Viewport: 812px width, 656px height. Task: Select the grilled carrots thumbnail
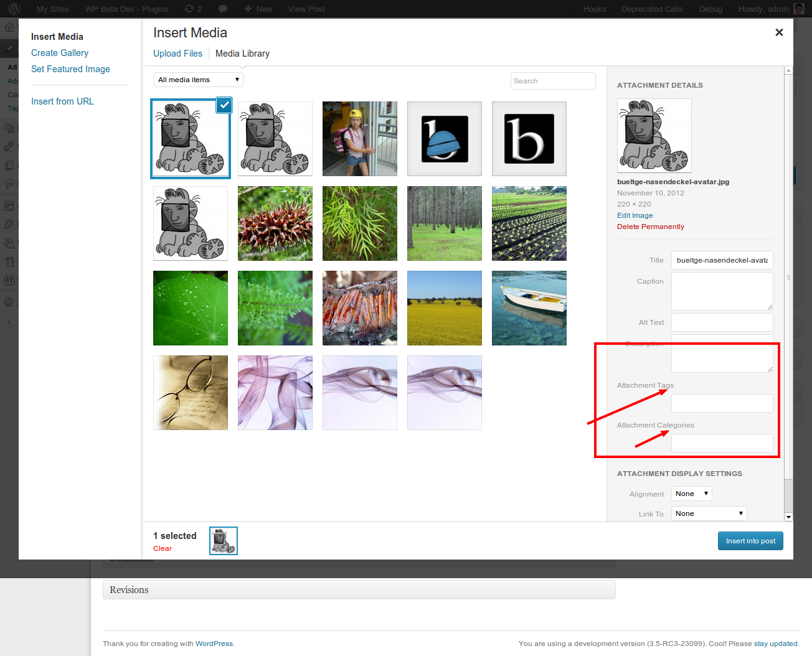pyautogui.click(x=360, y=308)
